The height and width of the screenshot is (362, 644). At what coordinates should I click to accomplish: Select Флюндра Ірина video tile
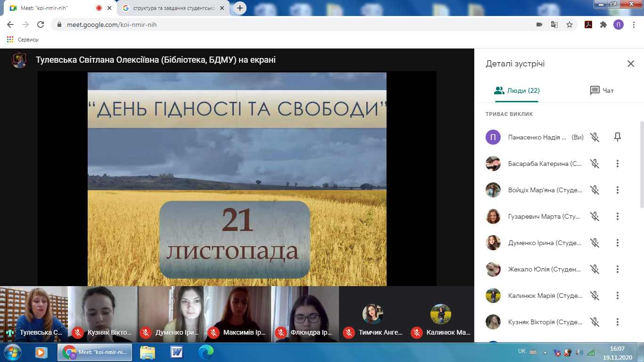pyautogui.click(x=305, y=314)
